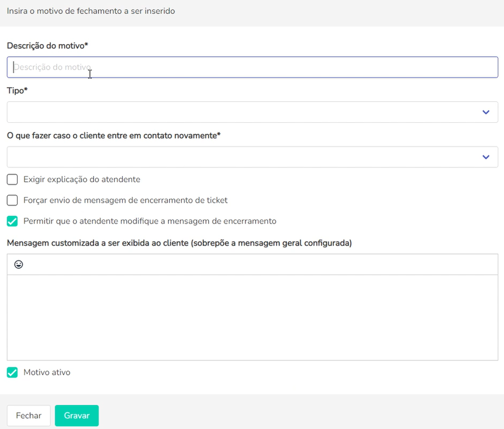504x429 pixels.
Task: Click the 'Descrição do motivo*' field label
Action: coord(48,45)
